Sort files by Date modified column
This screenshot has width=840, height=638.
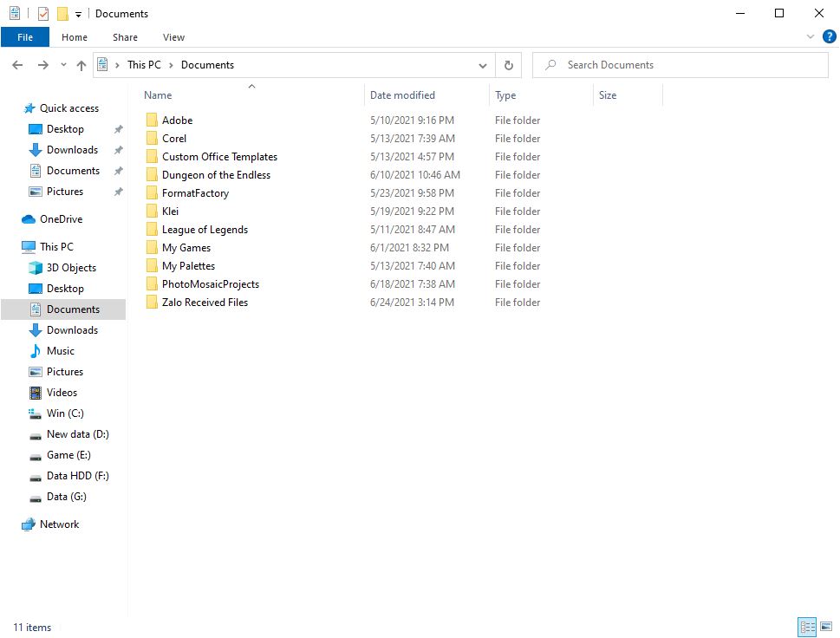(x=402, y=95)
